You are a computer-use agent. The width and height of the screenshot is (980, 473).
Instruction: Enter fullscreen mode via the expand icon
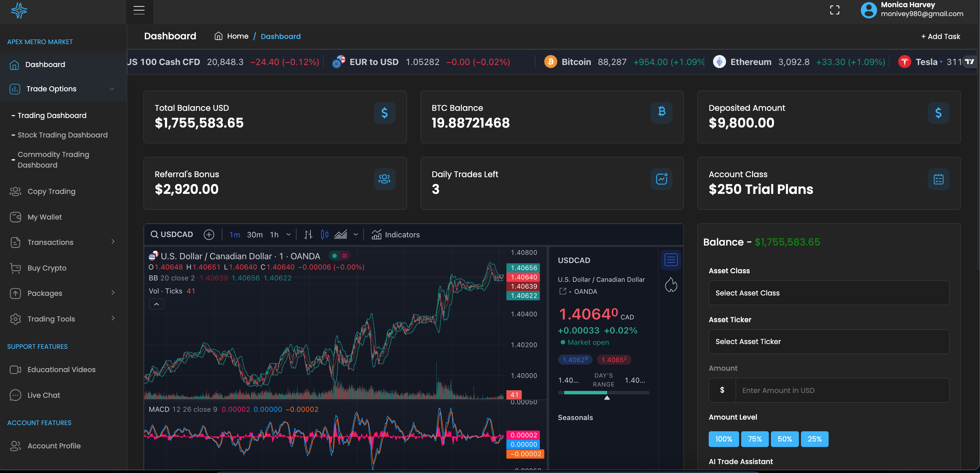coord(834,10)
